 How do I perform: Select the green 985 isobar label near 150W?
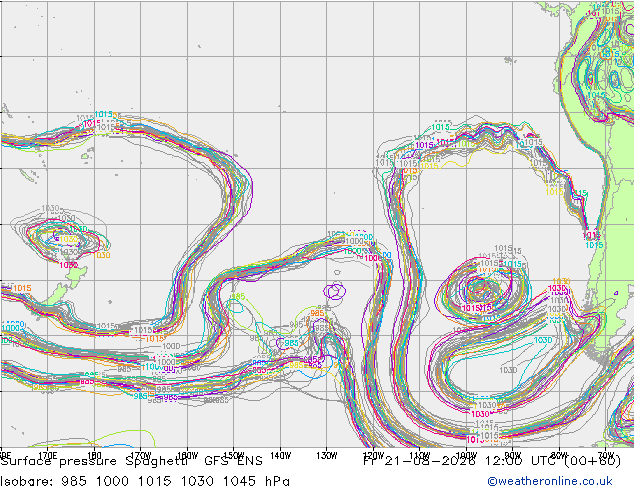238,297
